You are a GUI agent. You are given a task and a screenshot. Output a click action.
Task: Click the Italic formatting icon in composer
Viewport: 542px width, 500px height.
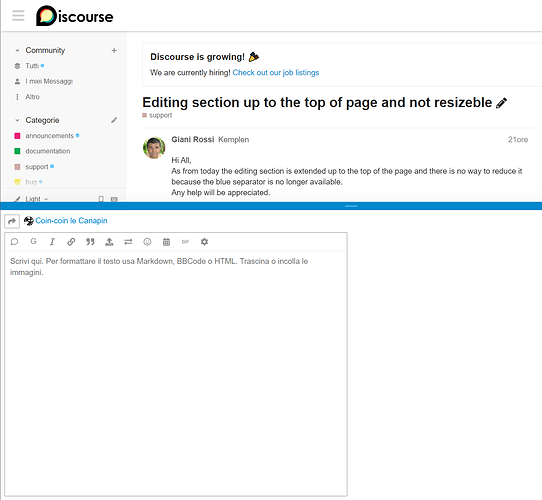pos(52,242)
